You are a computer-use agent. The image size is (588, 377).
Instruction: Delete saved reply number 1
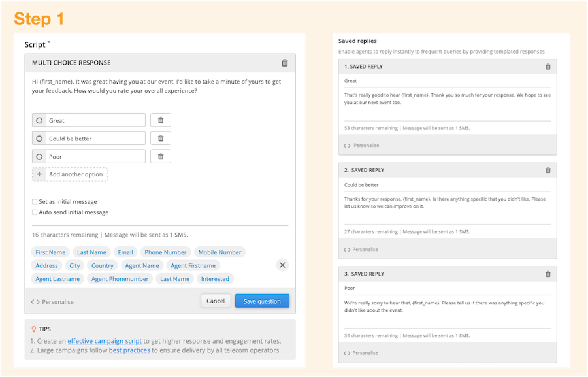pyautogui.click(x=548, y=67)
